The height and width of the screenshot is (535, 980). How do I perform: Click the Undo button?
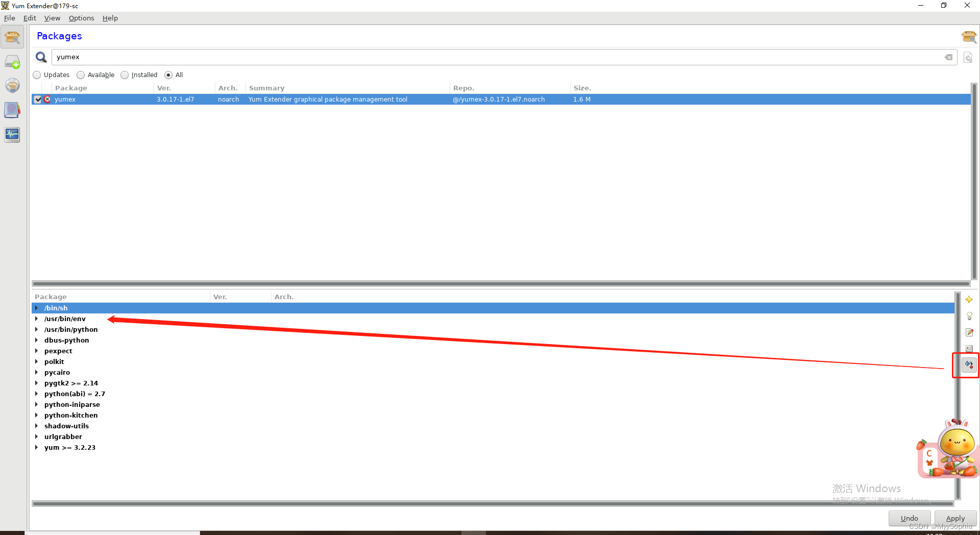point(909,518)
